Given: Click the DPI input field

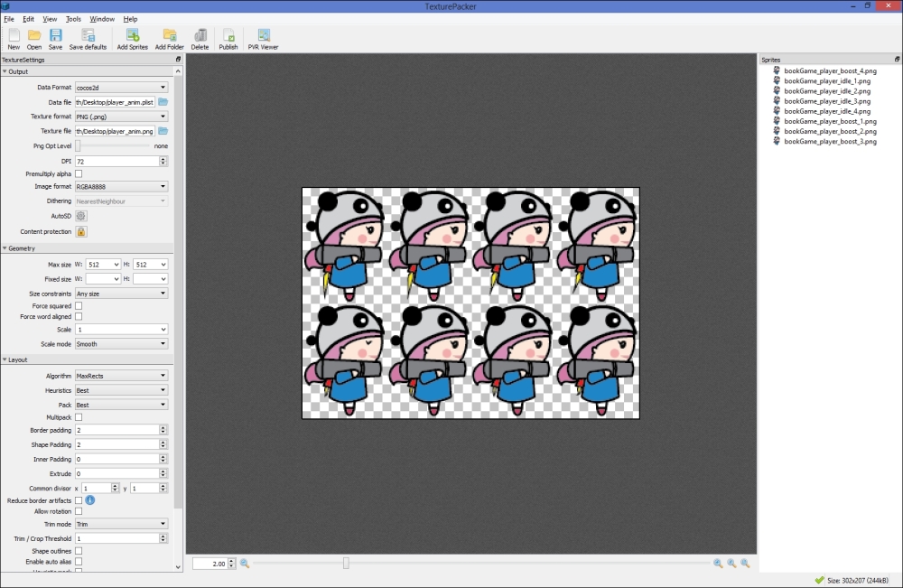Looking at the screenshot, I should (x=117, y=162).
